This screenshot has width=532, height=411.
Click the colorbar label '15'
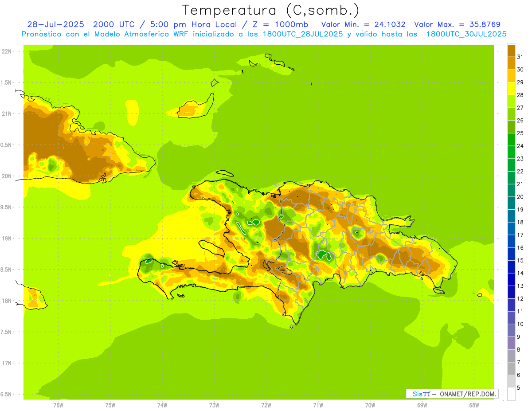(x=520, y=260)
